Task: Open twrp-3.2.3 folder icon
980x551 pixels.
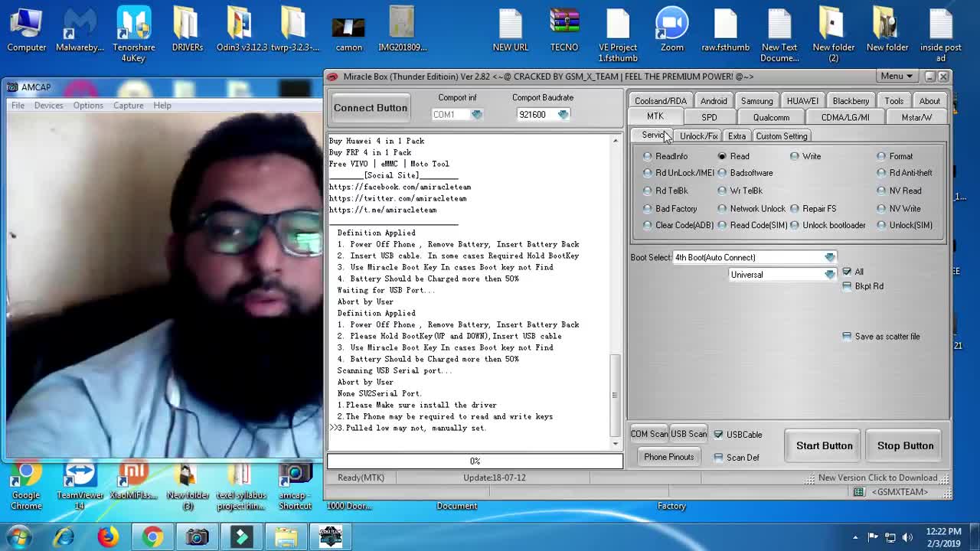Action: point(295,31)
